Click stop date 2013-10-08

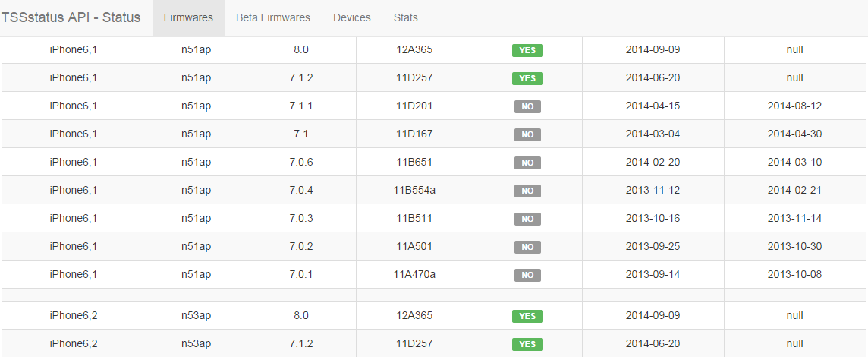coord(795,274)
